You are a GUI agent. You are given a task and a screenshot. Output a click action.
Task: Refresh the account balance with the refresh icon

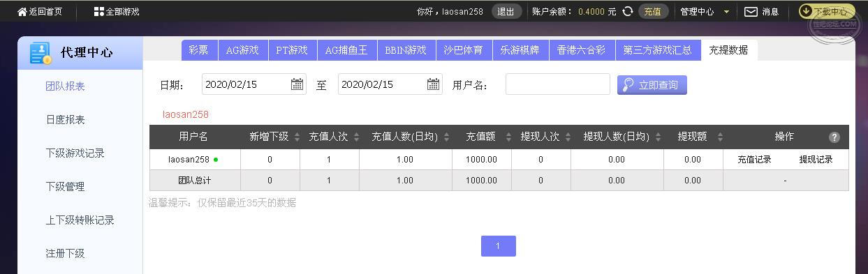tap(628, 11)
